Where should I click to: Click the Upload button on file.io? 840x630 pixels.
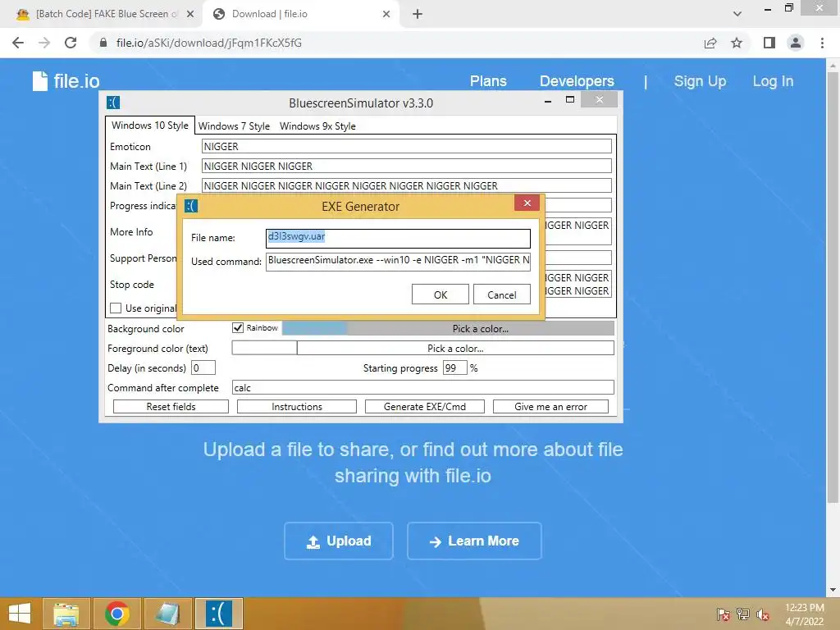click(339, 541)
